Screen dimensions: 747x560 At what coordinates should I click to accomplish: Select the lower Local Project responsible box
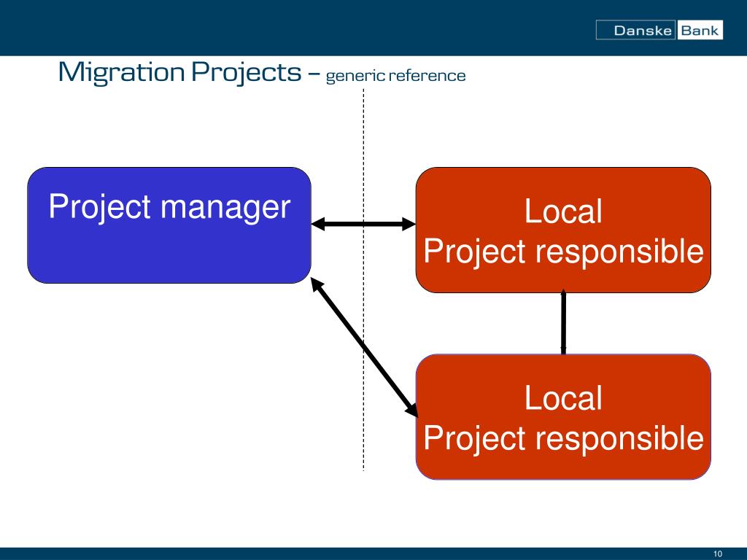[x=563, y=416]
